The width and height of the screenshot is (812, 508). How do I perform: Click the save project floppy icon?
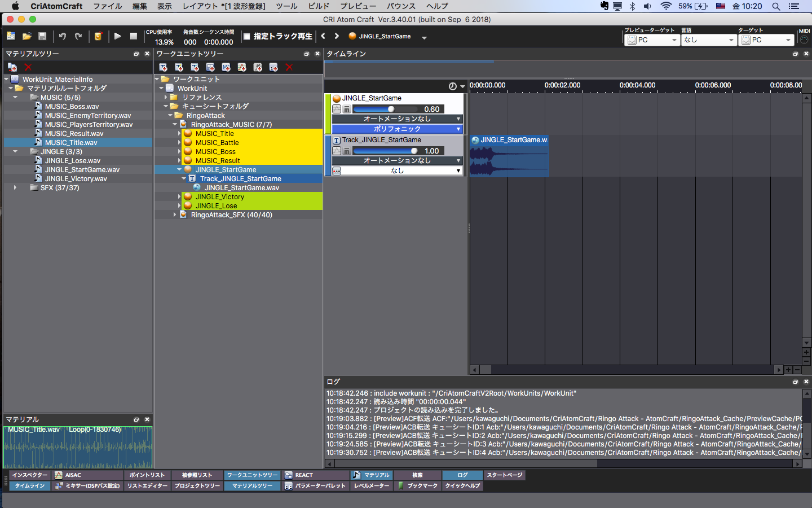tap(42, 36)
